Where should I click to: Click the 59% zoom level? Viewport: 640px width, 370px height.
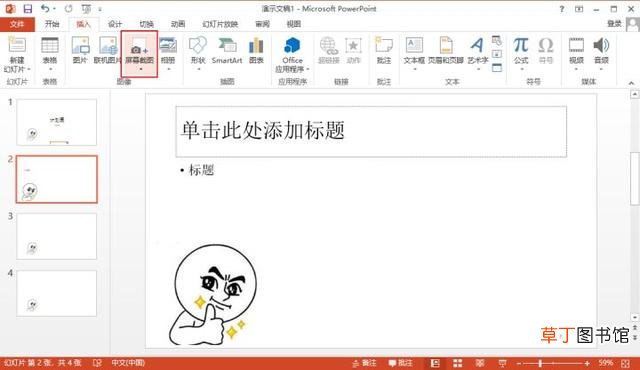tap(606, 363)
